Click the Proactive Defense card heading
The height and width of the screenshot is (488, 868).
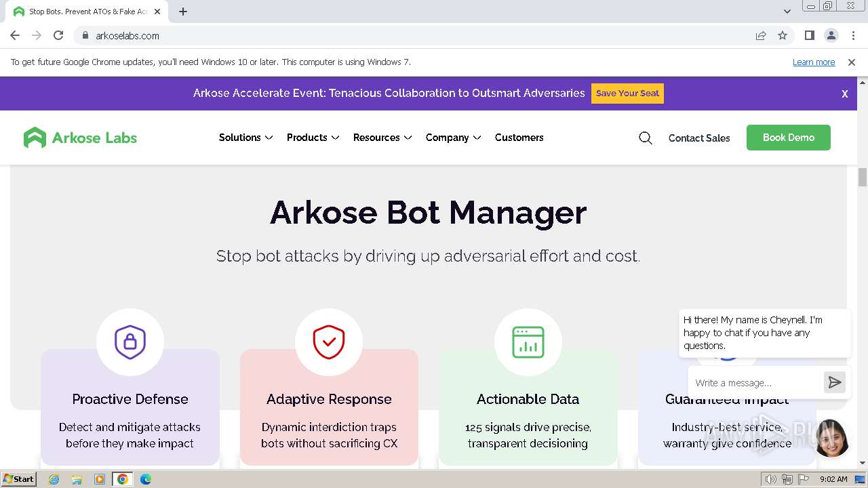[130, 399]
